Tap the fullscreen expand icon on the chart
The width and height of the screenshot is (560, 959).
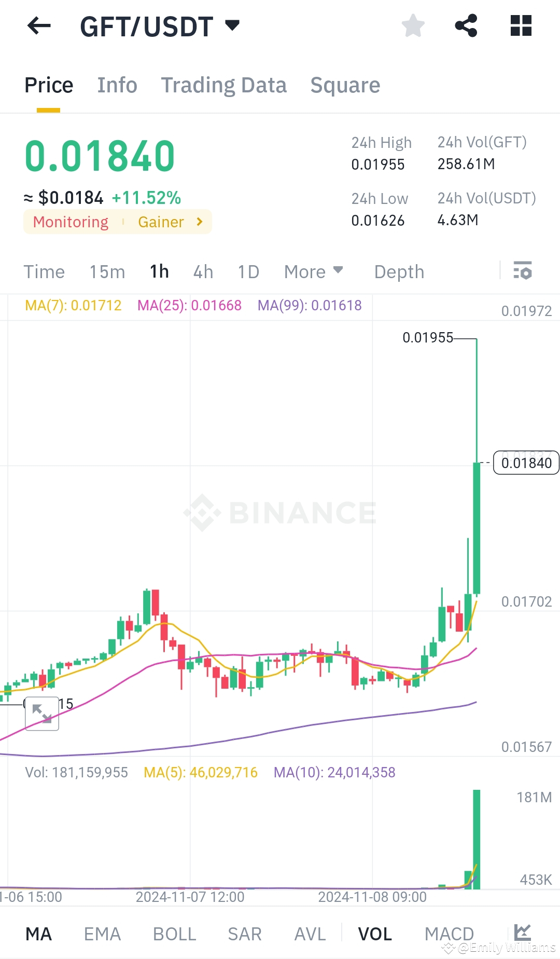coord(41,714)
